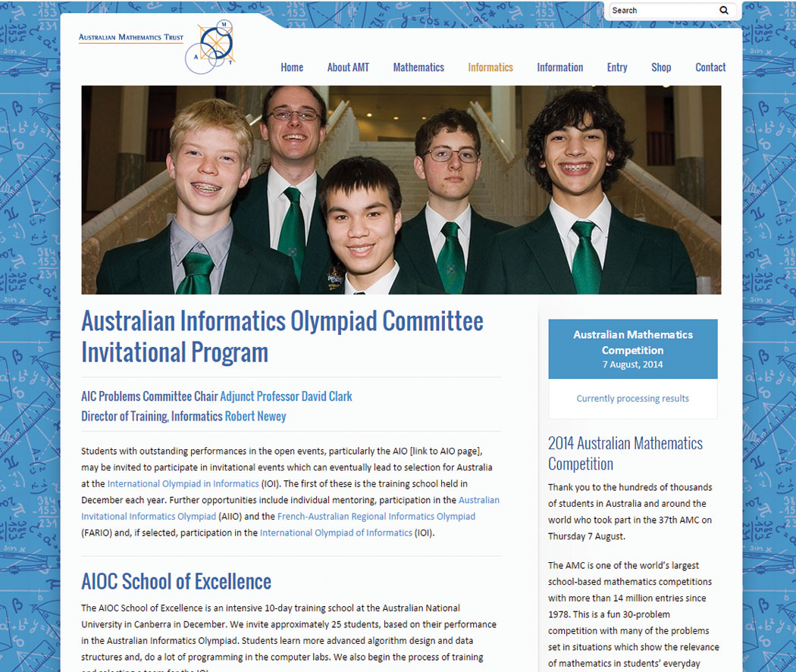Open Currently processing results link

click(x=632, y=399)
